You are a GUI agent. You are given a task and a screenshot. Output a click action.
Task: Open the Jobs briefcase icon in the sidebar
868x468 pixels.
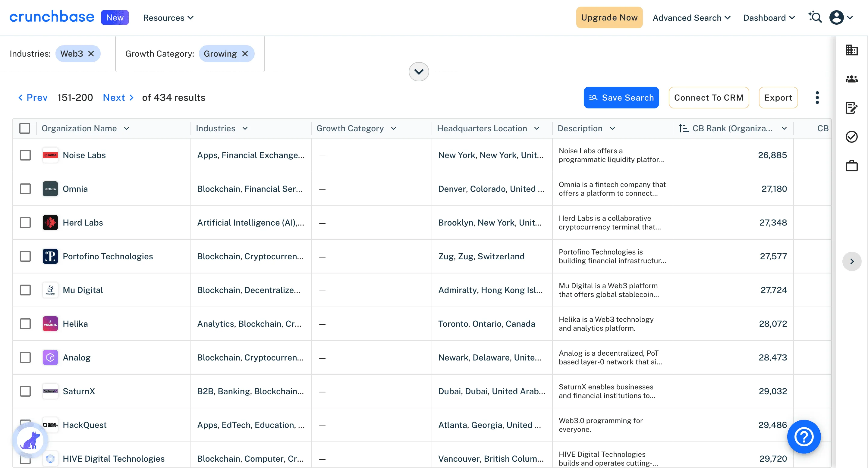coord(852,165)
